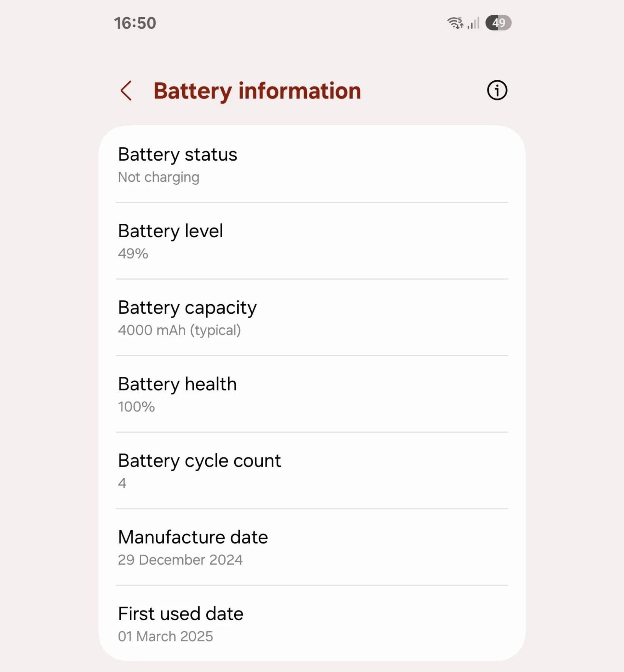624x672 pixels.
Task: Open the Battery level row
Action: 312,241
